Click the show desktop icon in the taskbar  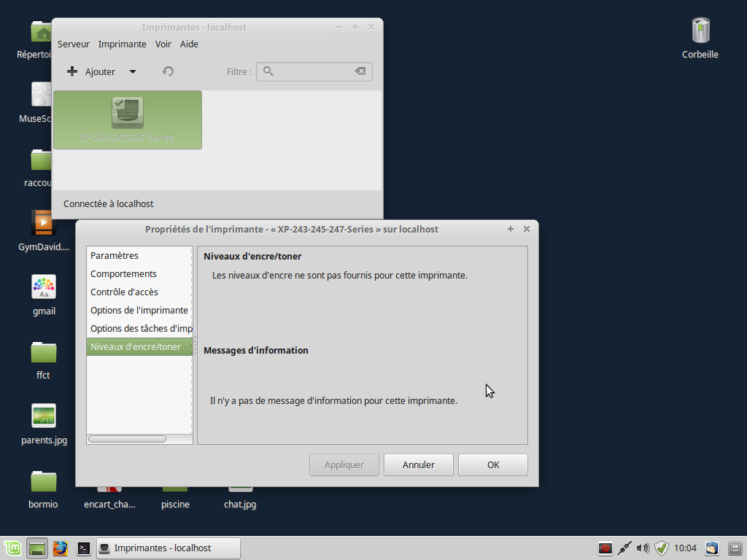[37, 548]
